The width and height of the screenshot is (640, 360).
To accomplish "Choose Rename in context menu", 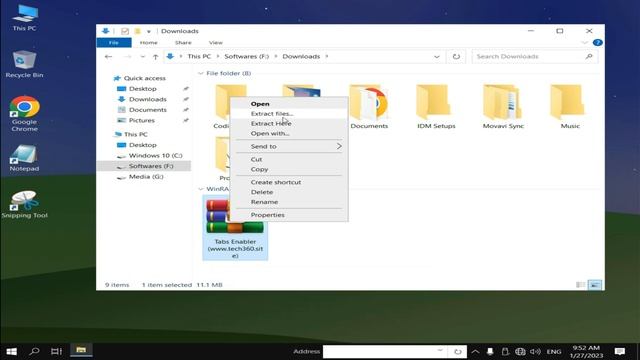I will point(289,202).
